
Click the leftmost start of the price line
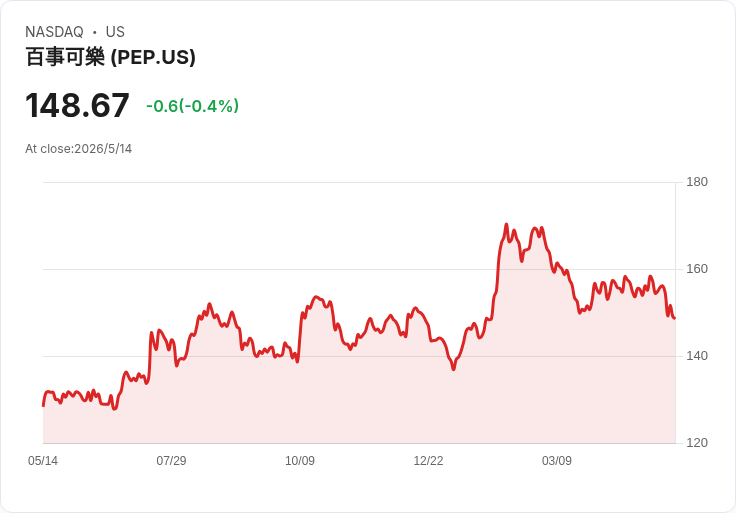(43, 406)
